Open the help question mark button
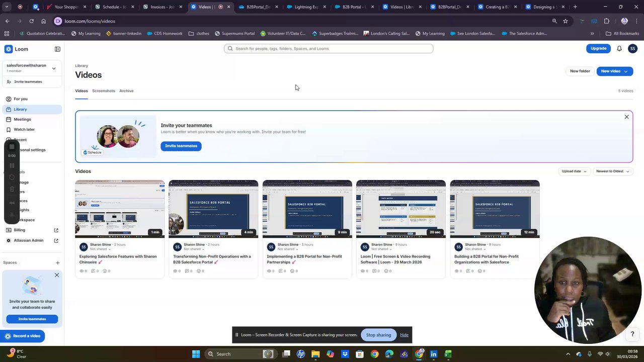644x362 pixels. tap(632, 334)
